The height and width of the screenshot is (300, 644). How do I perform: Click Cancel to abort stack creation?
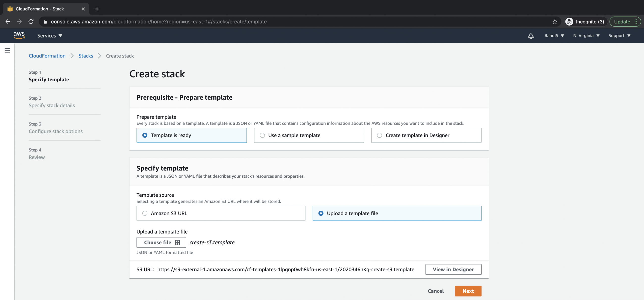tap(435, 291)
